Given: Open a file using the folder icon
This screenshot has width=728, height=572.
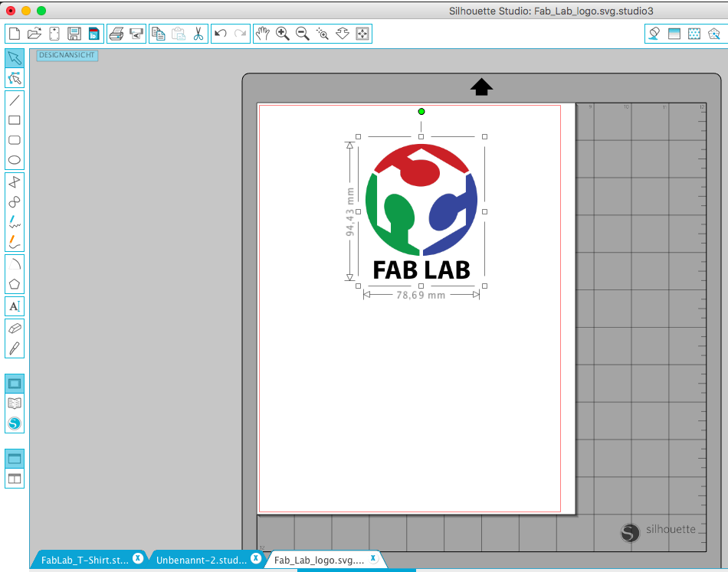Looking at the screenshot, I should coord(34,34).
